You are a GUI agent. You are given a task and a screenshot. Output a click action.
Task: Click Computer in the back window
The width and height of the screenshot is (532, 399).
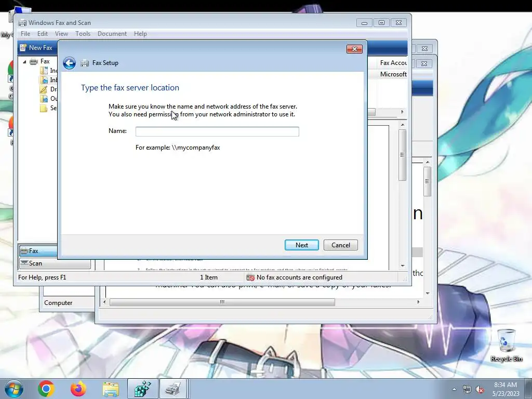click(x=58, y=303)
